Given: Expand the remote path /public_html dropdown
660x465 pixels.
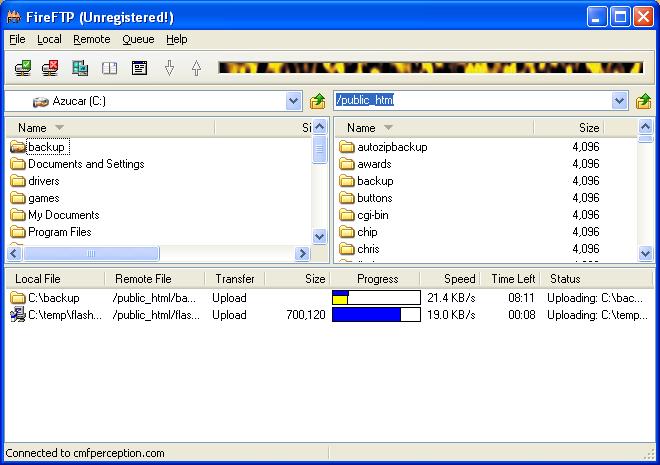Looking at the screenshot, I should [620, 101].
